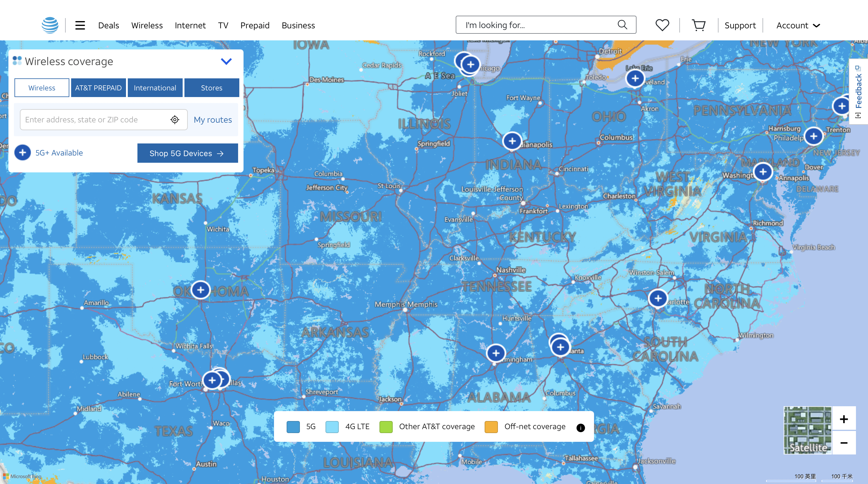Click the AT&T globe logo
Screen dimensions: 868x484
click(50, 25)
